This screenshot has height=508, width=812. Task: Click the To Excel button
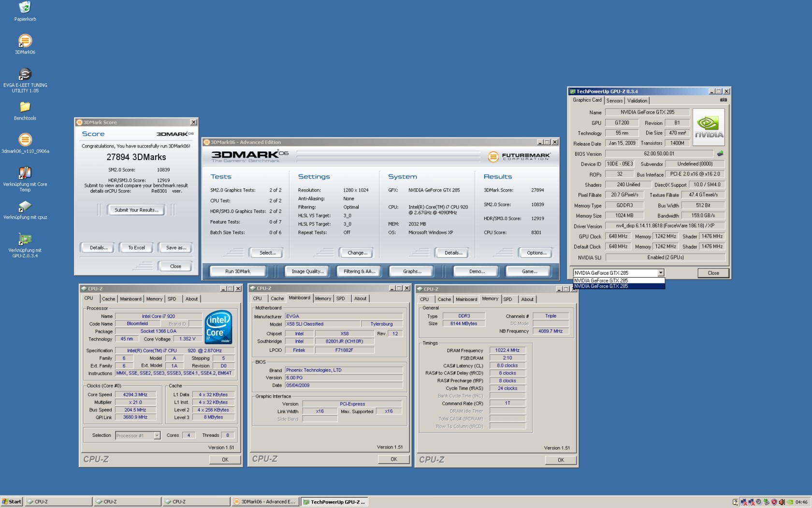(x=136, y=248)
